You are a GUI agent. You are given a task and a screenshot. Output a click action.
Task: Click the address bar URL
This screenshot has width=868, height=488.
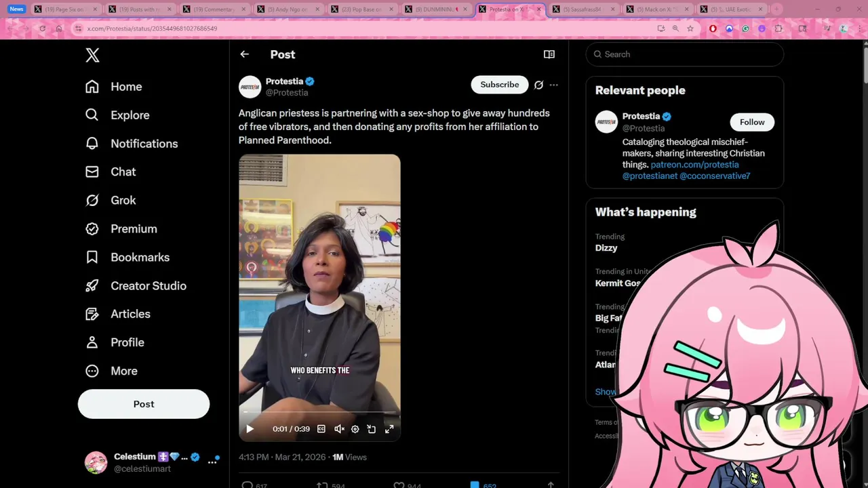[x=152, y=28]
